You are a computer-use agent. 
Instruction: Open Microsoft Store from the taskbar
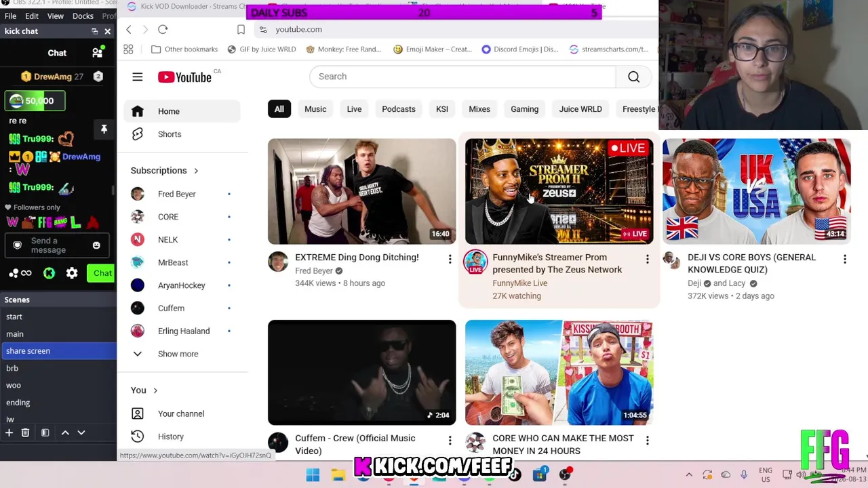pyautogui.click(x=540, y=475)
